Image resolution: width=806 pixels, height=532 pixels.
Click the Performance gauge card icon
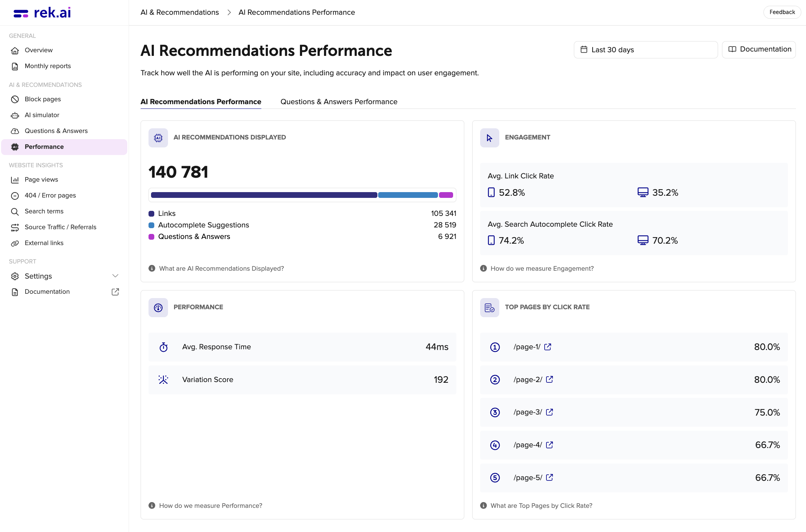tap(158, 307)
